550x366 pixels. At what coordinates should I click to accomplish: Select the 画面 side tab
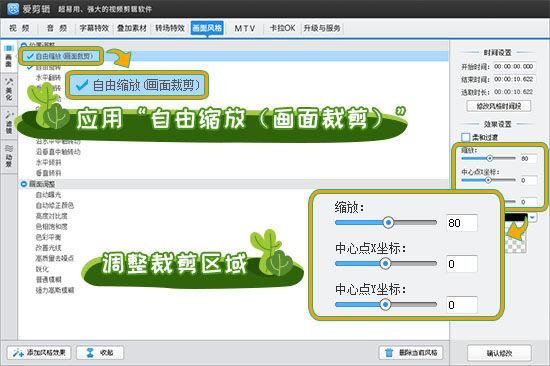point(8,57)
